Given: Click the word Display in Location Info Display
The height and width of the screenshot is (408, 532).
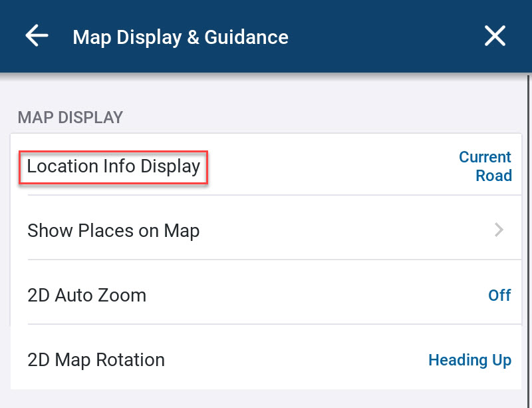Looking at the screenshot, I should tap(170, 166).
